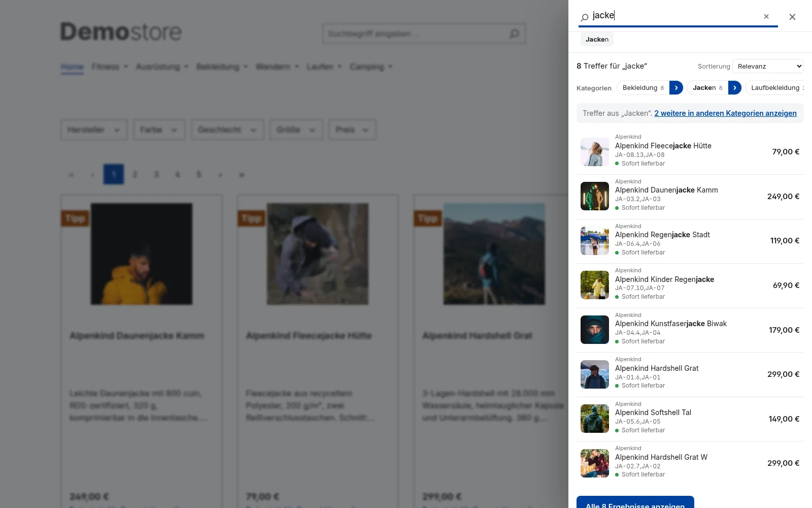Click the arrow next to Jacken category
This screenshot has height=508, width=812.
735,88
